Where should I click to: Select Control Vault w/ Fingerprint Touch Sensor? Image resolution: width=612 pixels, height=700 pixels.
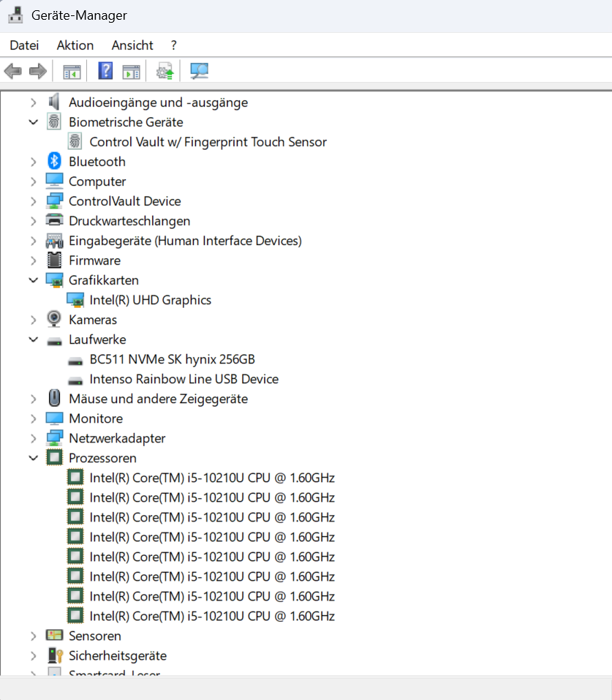point(208,142)
